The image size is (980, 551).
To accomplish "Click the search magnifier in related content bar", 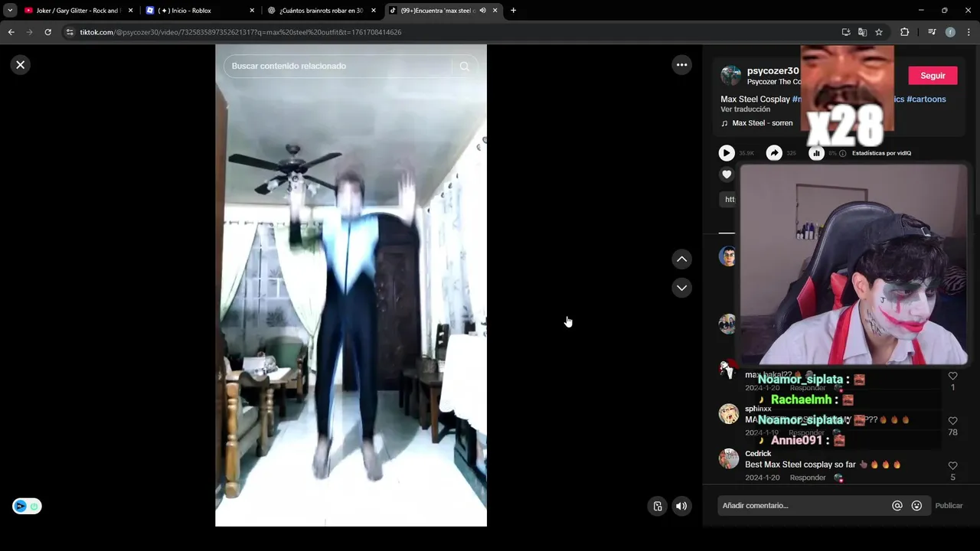I will [464, 67].
